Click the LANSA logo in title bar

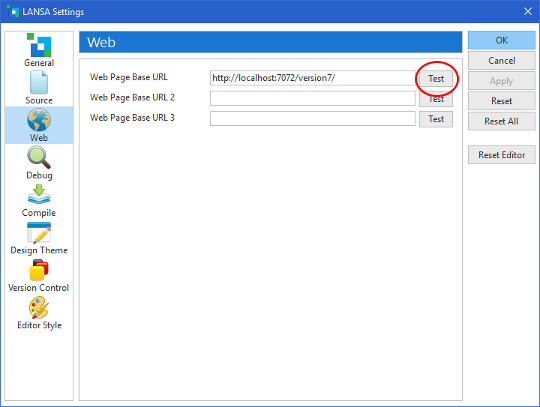[13, 11]
